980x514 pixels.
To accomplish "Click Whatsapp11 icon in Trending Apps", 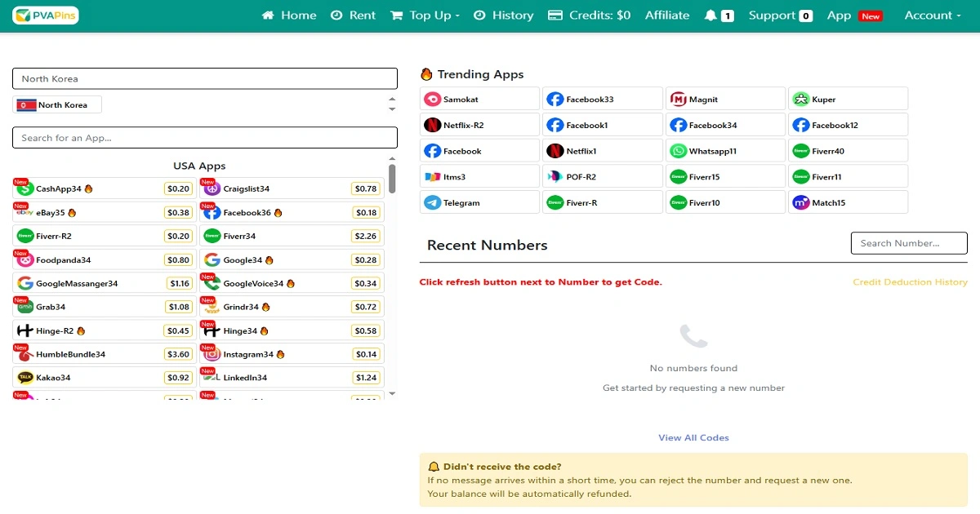I will point(678,151).
